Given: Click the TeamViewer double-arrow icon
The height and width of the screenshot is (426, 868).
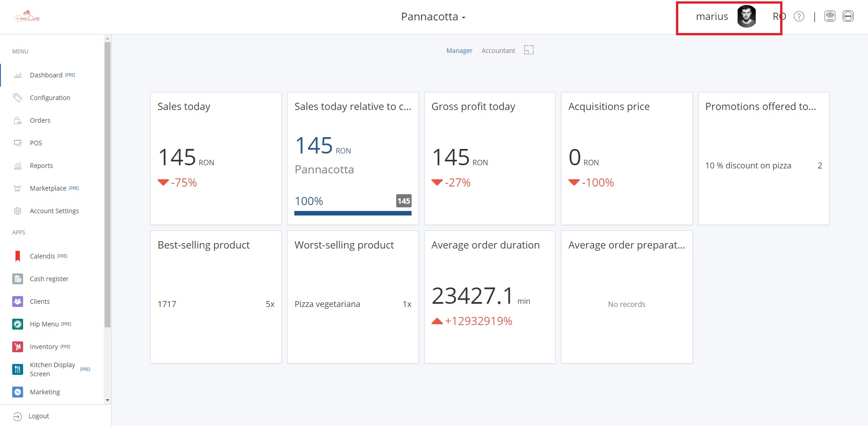Looking at the screenshot, I should pyautogui.click(x=848, y=17).
